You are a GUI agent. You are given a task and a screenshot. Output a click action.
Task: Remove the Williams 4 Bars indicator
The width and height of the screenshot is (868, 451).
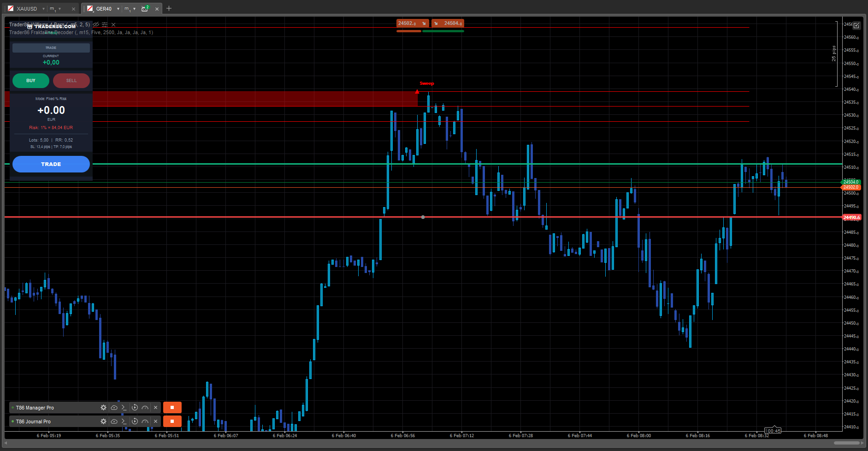tap(113, 24)
